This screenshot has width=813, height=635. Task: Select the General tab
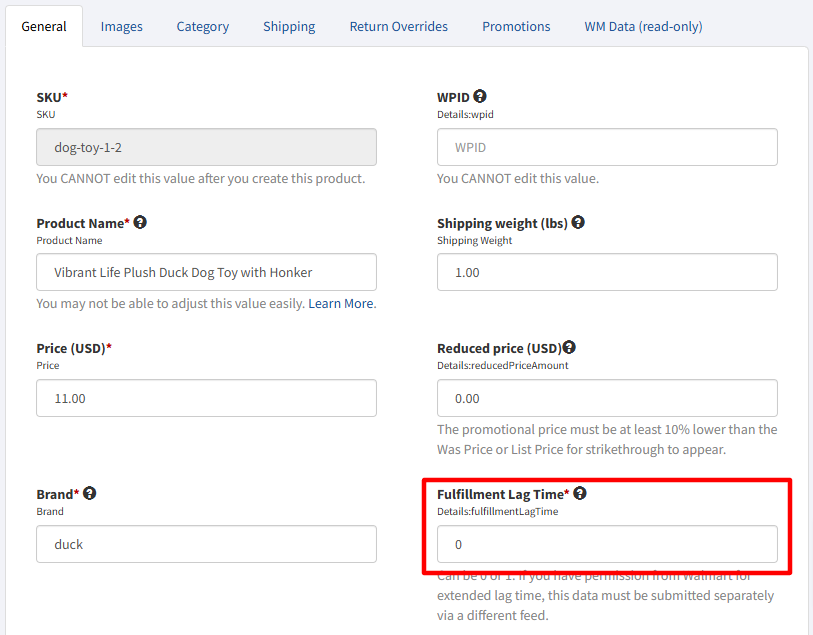pyautogui.click(x=44, y=27)
